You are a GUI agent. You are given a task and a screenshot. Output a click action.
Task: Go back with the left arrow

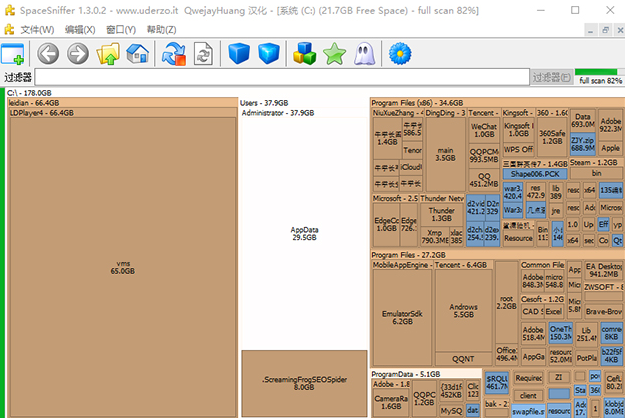tap(47, 53)
